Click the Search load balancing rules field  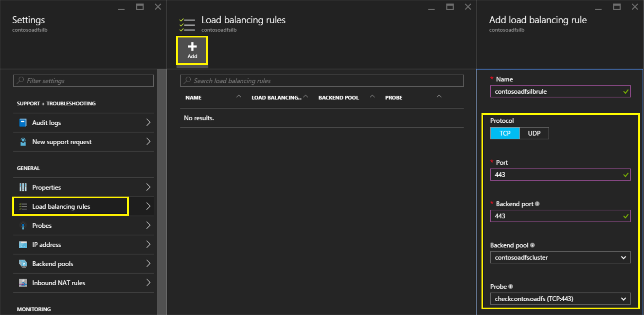click(x=322, y=81)
